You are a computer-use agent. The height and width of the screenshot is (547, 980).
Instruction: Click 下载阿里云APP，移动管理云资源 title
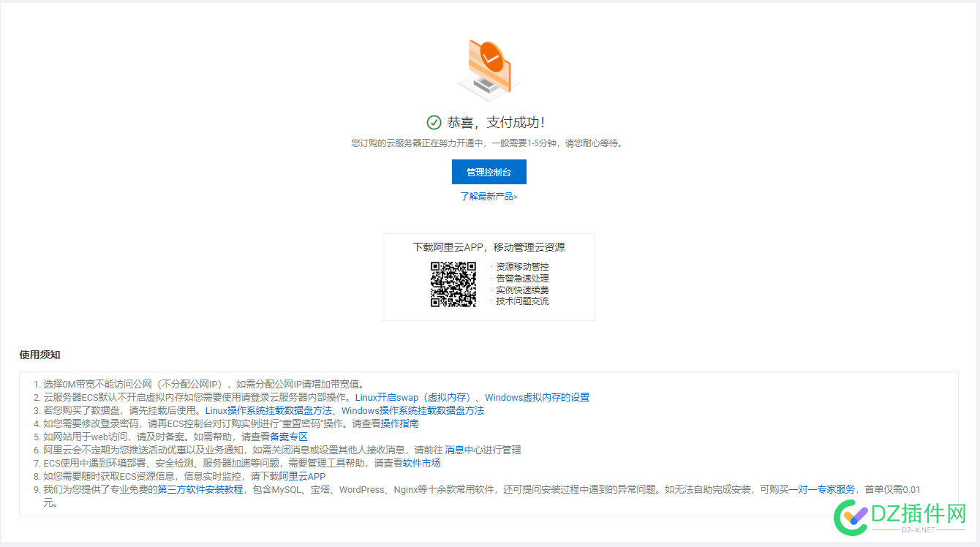[x=489, y=247]
